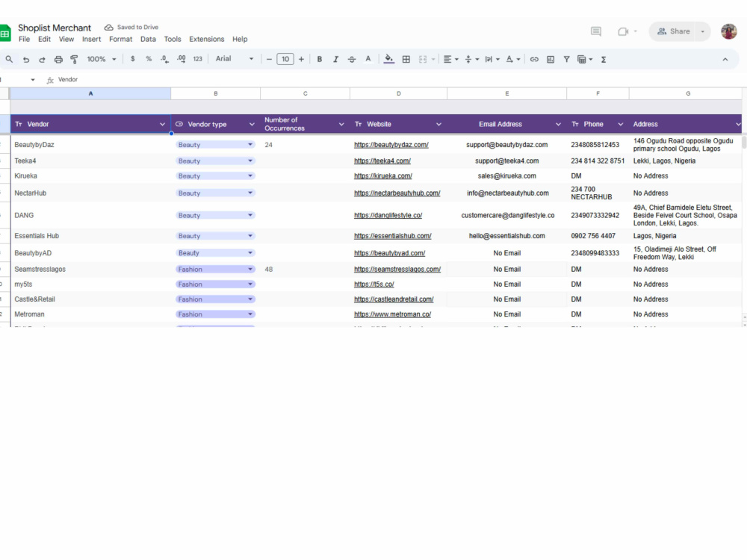747x560 pixels.
Task: Open the functions sigma menu
Action: [604, 59]
